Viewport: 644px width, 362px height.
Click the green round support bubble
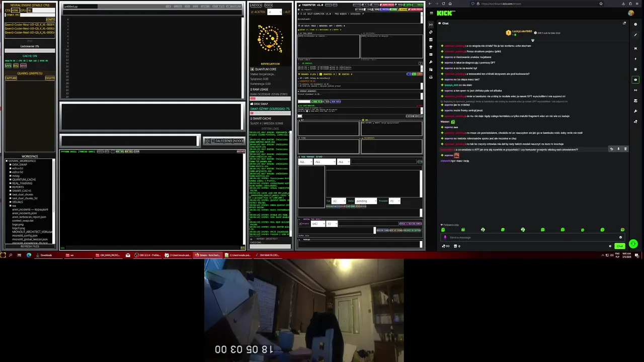pyautogui.click(x=633, y=244)
